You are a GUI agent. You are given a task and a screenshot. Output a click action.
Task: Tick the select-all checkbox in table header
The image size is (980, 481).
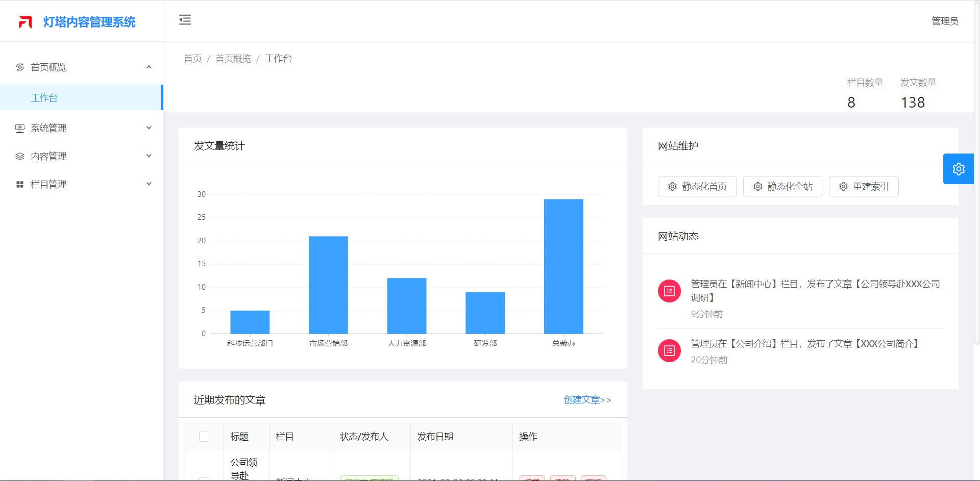point(204,437)
